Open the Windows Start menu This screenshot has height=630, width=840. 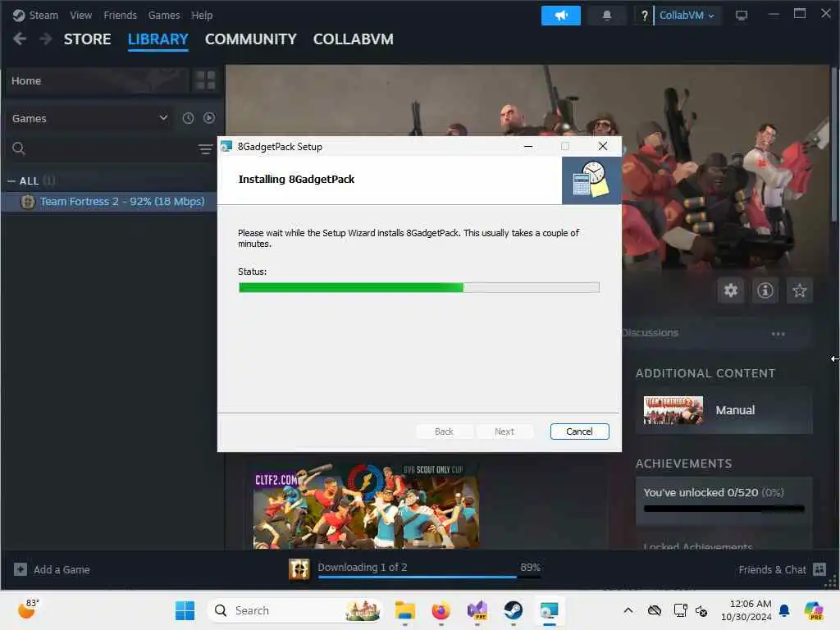point(185,610)
